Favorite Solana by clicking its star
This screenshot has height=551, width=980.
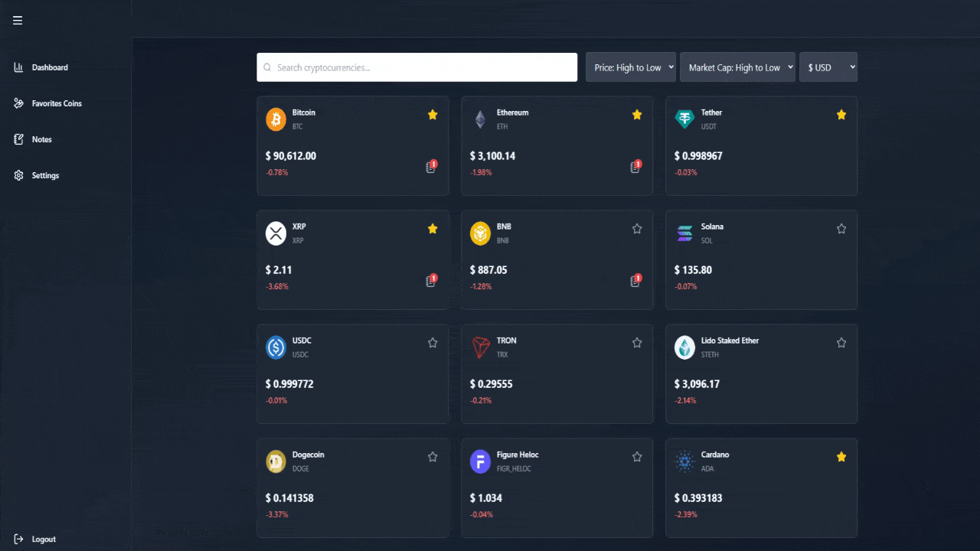(841, 228)
